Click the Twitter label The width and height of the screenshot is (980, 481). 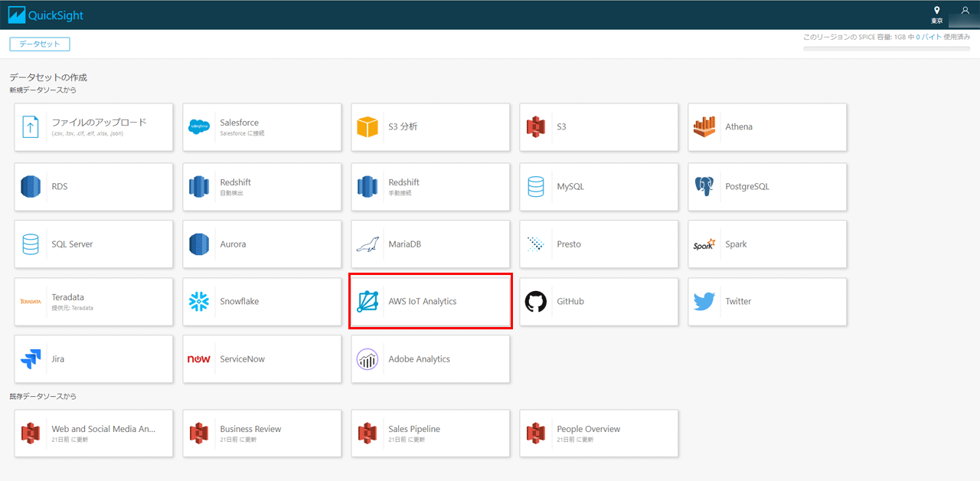(738, 302)
